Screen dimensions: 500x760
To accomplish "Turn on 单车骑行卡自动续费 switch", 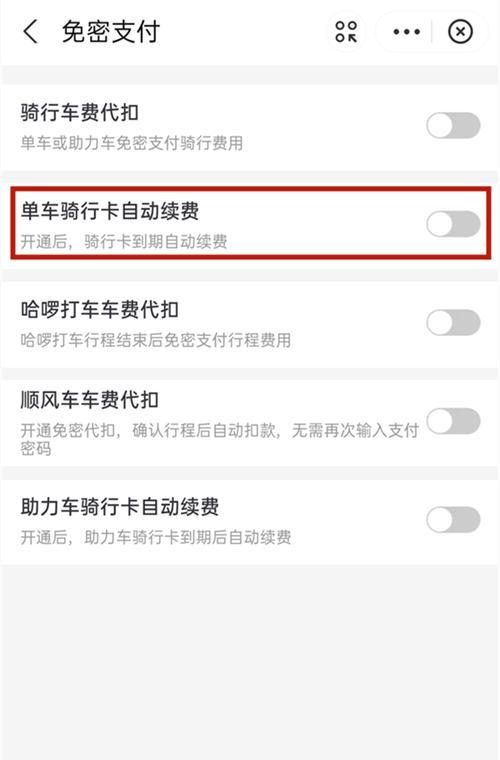I will coord(453,224).
